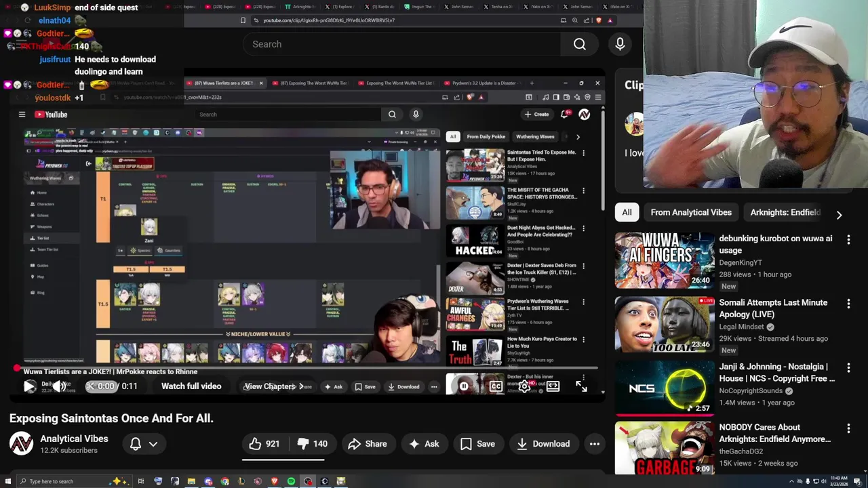Ask about this video with sparkle button
Viewport: 868px width, 488px height.
424,444
